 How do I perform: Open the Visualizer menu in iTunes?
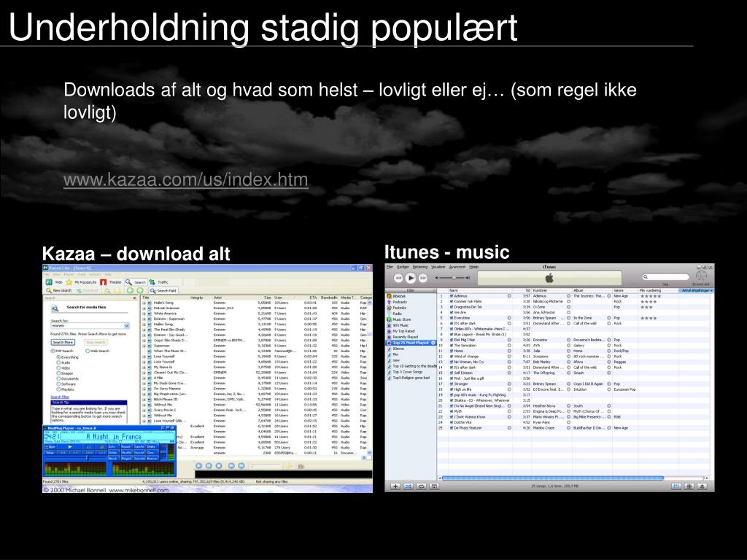438,267
